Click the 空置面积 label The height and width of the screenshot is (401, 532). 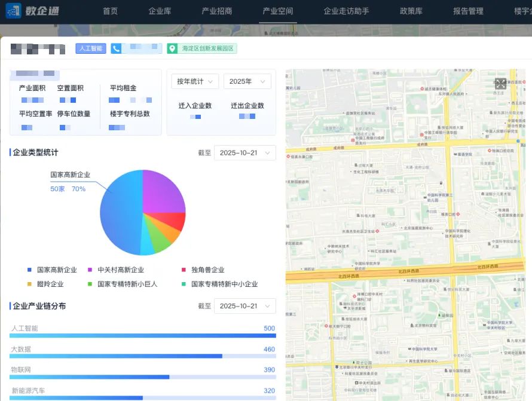pos(70,88)
